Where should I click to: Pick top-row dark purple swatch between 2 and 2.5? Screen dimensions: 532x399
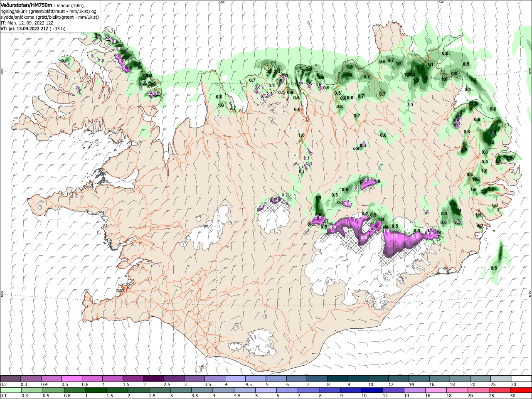[x=153, y=379]
